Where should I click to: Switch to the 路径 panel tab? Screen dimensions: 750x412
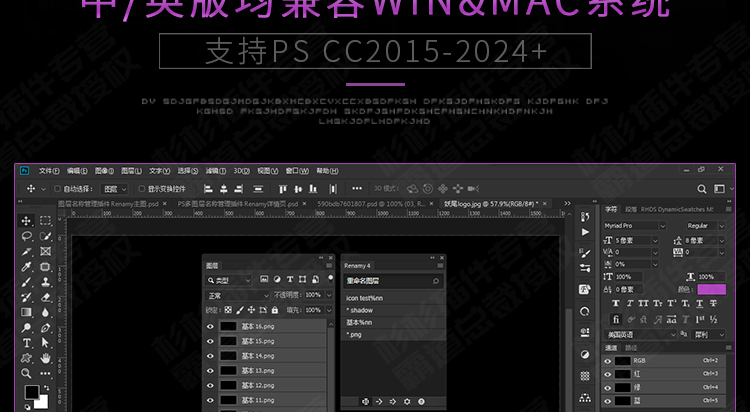[631, 348]
